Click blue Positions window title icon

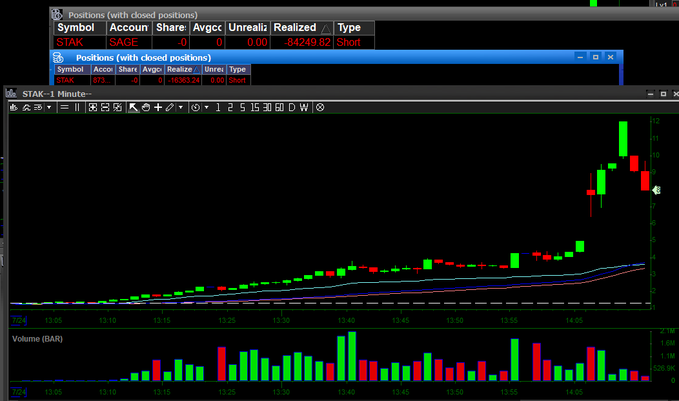pos(58,58)
